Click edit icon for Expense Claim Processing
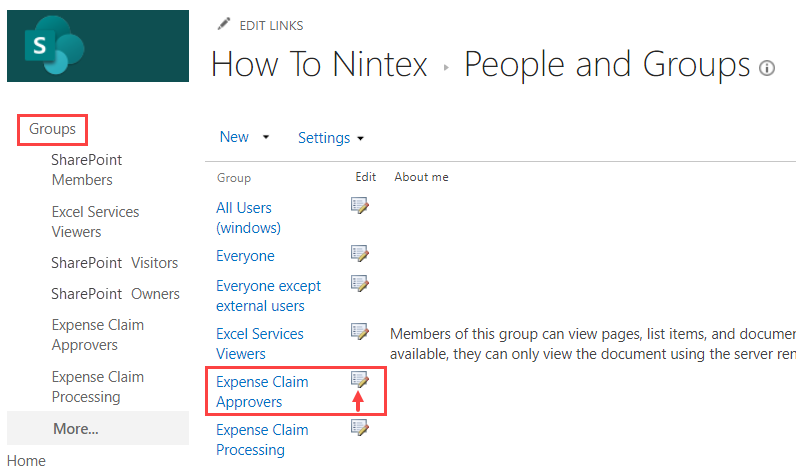 click(x=360, y=427)
